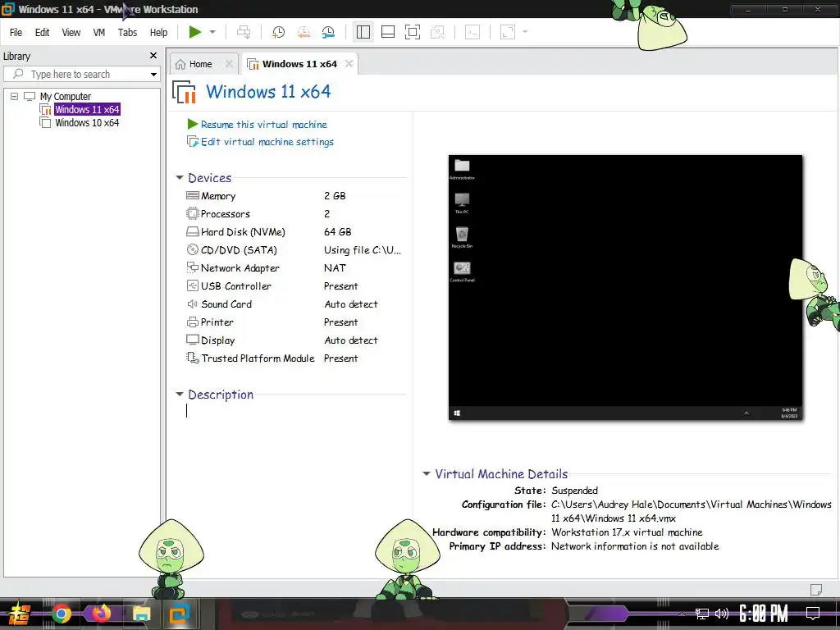Open the File menu
Screen dimensions: 840x630
coord(16,33)
